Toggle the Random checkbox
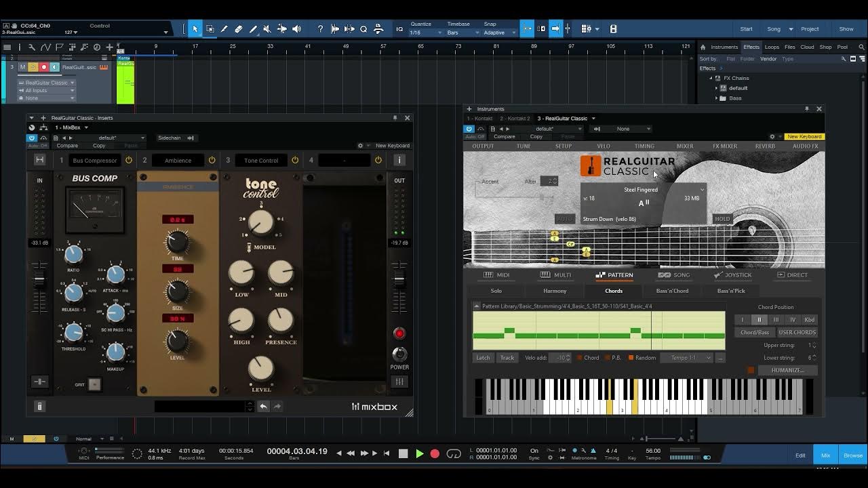This screenshot has height=488, width=868. tap(631, 358)
